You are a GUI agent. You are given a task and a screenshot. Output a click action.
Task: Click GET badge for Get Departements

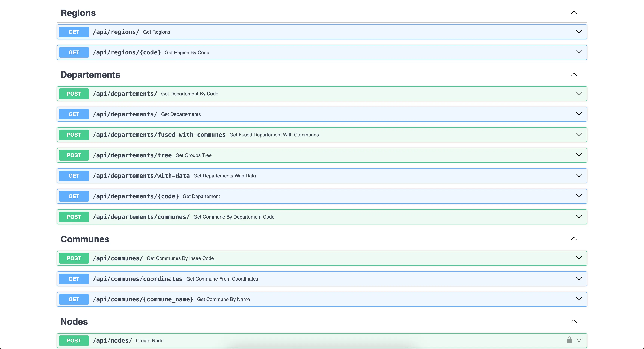tap(74, 114)
